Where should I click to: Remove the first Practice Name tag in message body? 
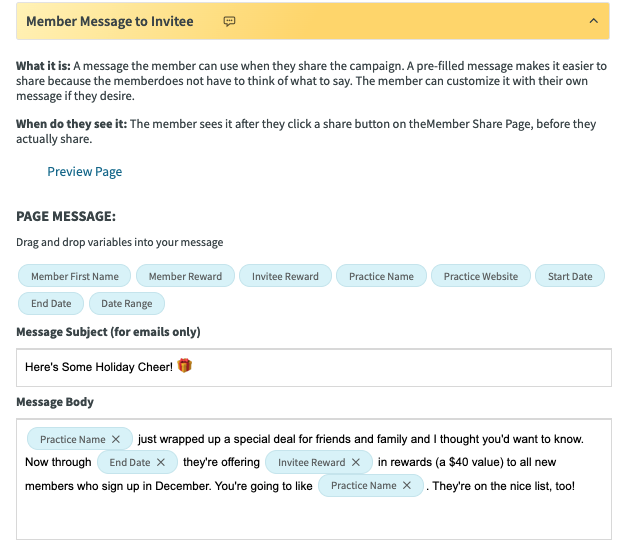point(116,439)
